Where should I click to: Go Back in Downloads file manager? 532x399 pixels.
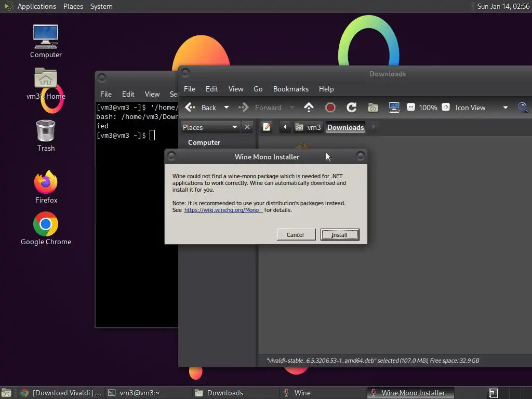[x=201, y=108]
